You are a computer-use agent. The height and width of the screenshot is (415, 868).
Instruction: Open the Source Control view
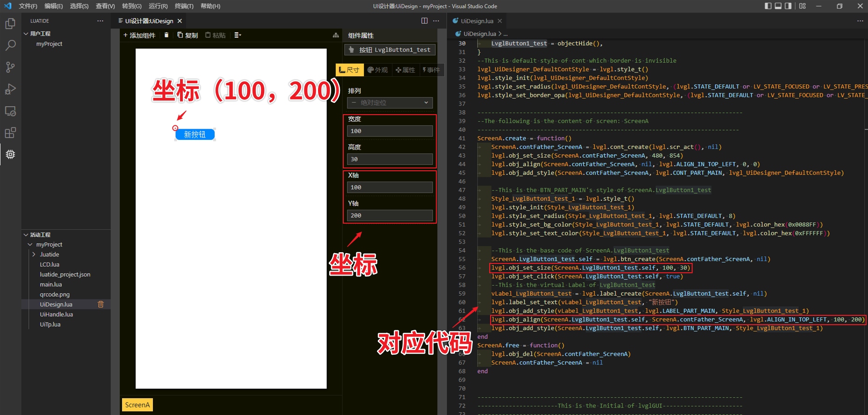click(x=10, y=67)
